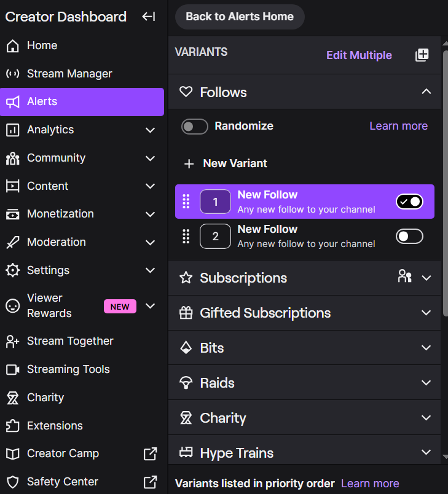This screenshot has height=494, width=448.
Task: Click the variants panel vertical scrollbar
Action: click(x=445, y=182)
